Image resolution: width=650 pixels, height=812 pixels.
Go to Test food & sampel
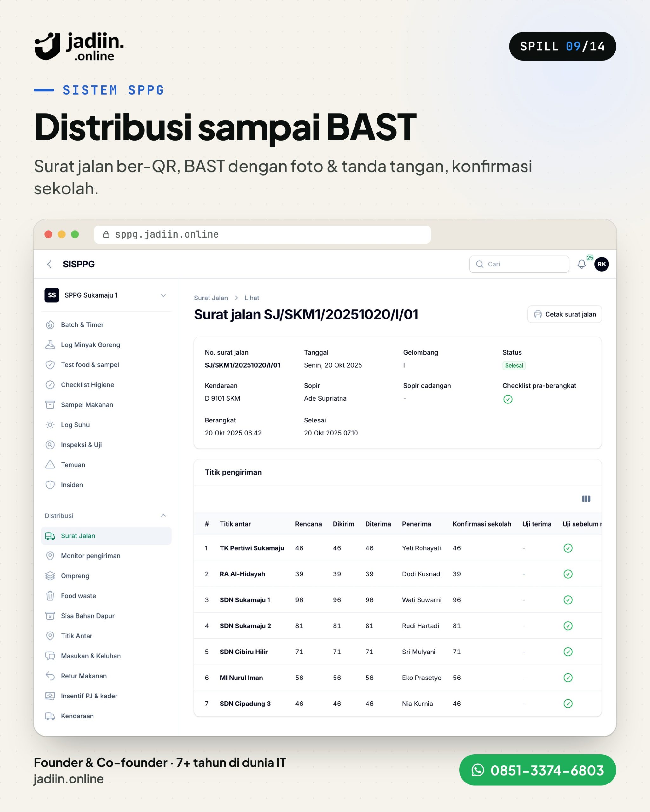(x=106, y=364)
